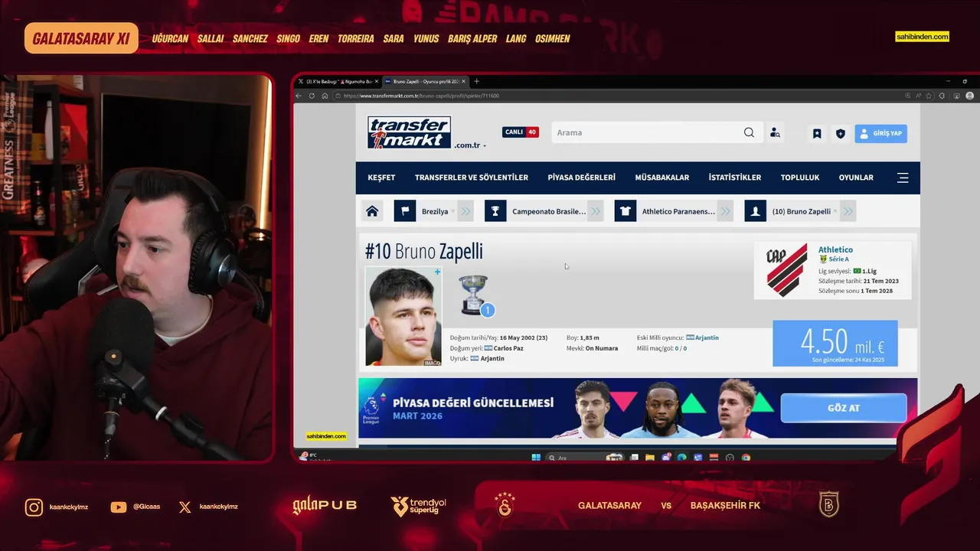This screenshot has height=551, width=980.
Task: Open Discord from the taskbar
Action: tap(666, 458)
